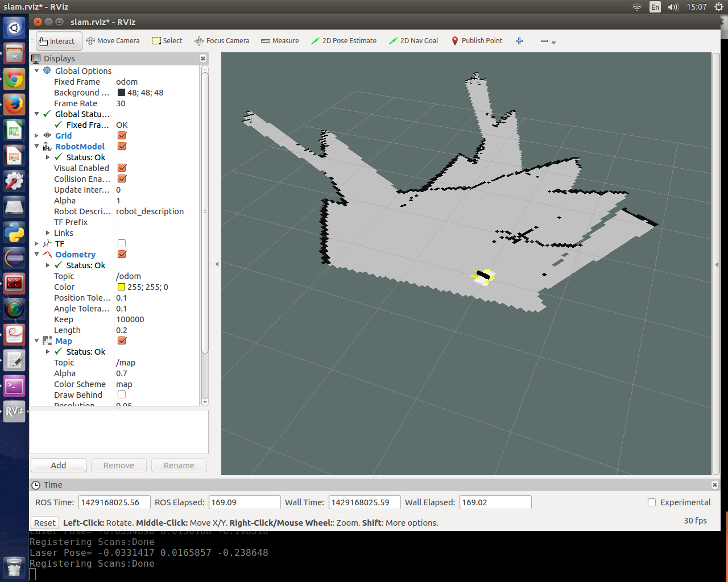Click the Grid display icon
The image size is (728, 582).
(x=47, y=135)
